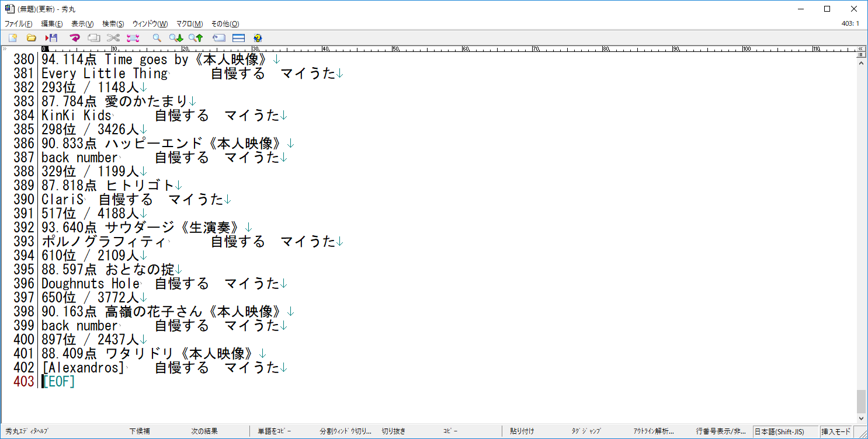Image resolution: width=868 pixels, height=439 pixels.
Task: Click the 403: 1 cursor position indicator
Action: [850, 24]
